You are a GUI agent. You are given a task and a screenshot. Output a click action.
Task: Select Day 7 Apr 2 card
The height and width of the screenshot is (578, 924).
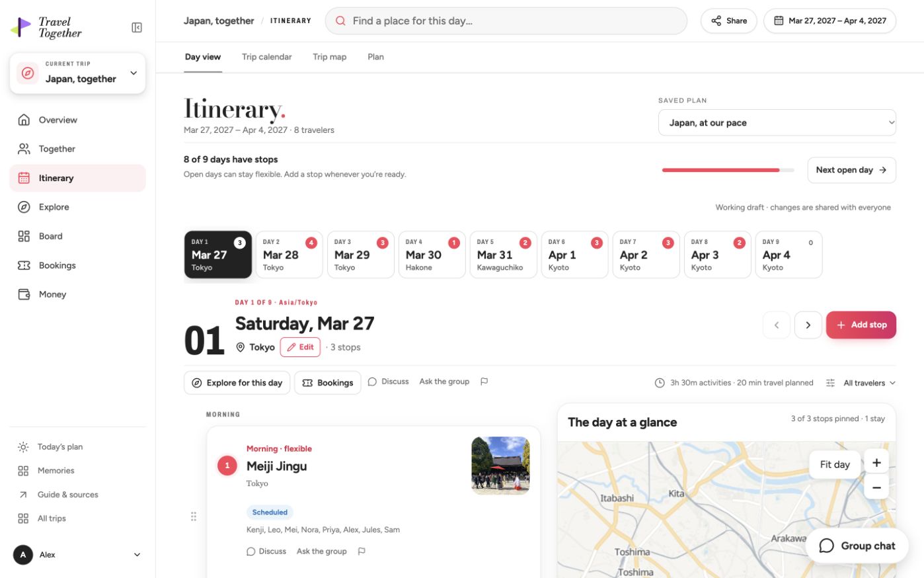pyautogui.click(x=646, y=255)
